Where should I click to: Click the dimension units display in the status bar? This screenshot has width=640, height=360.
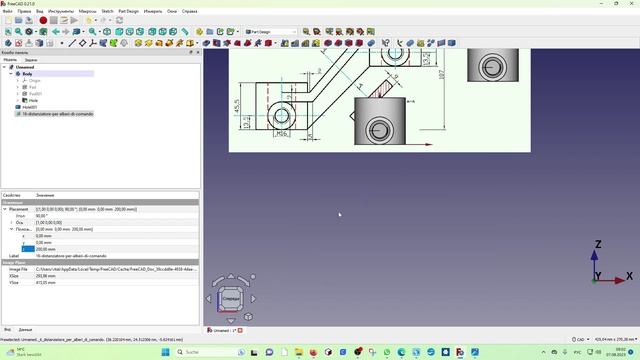616,339
